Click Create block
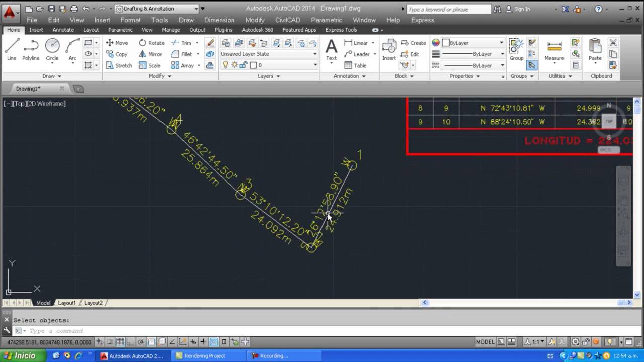The image size is (644, 362). point(414,43)
